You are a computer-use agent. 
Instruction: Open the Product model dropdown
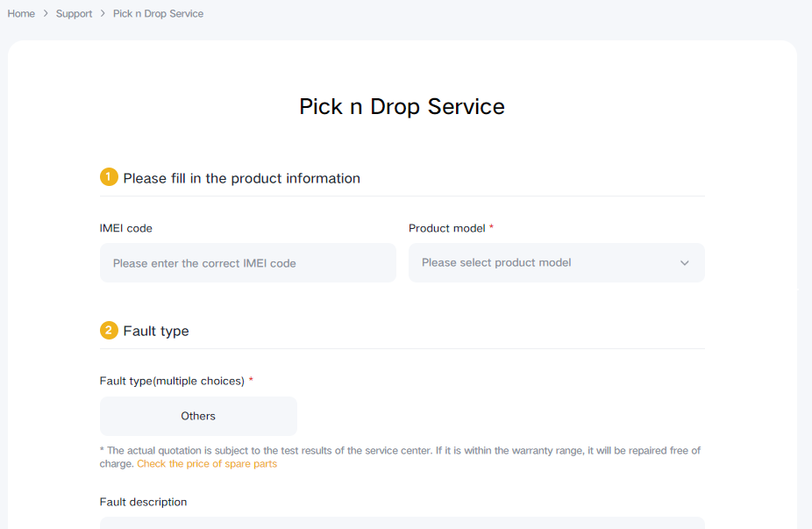(544, 263)
